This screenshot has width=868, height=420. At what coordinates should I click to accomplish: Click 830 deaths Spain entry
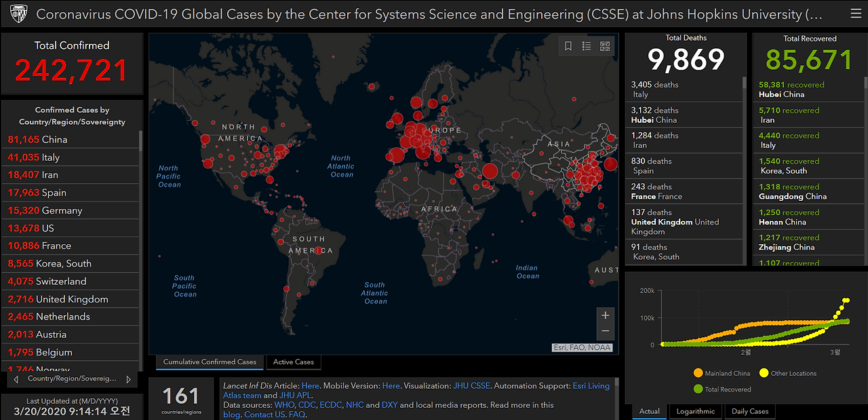(684, 166)
